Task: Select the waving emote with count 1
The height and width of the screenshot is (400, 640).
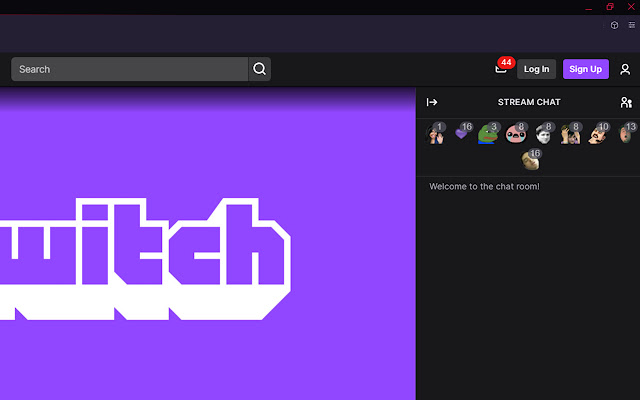Action: (435, 133)
